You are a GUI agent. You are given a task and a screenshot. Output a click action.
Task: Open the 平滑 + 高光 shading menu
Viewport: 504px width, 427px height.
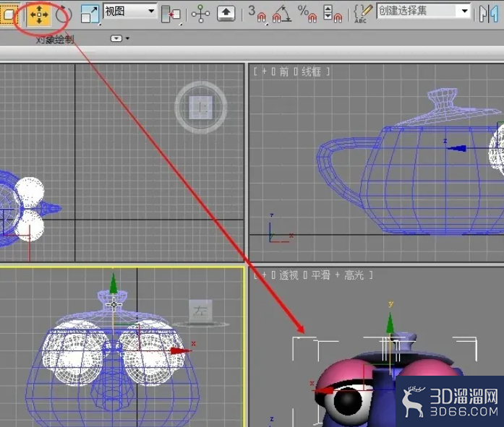click(x=337, y=275)
